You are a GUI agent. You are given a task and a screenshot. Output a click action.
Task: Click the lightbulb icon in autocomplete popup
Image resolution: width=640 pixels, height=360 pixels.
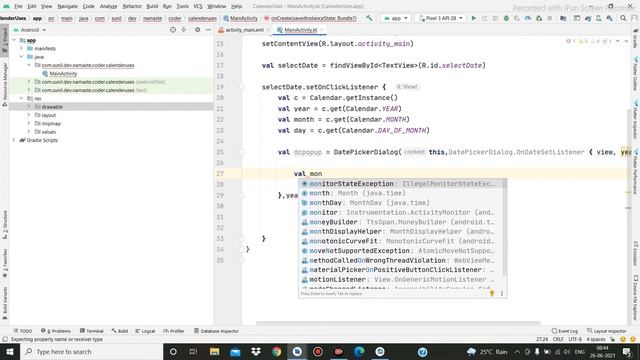point(492,293)
